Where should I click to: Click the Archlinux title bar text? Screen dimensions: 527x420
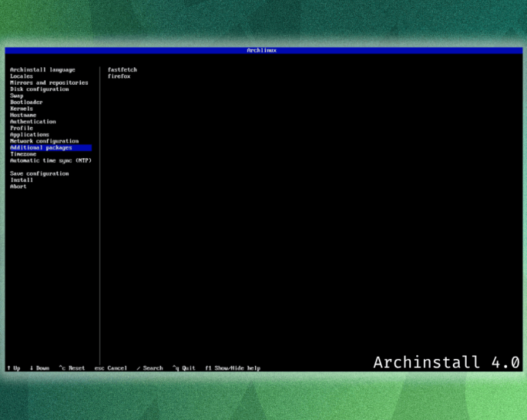coord(262,50)
